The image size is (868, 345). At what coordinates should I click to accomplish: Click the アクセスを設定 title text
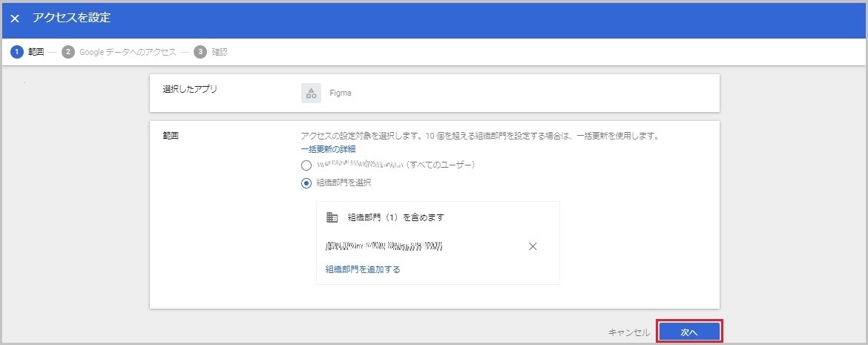[71, 19]
